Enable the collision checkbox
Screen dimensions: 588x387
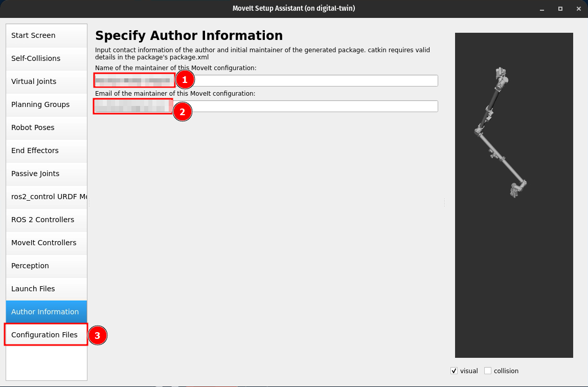(x=488, y=371)
